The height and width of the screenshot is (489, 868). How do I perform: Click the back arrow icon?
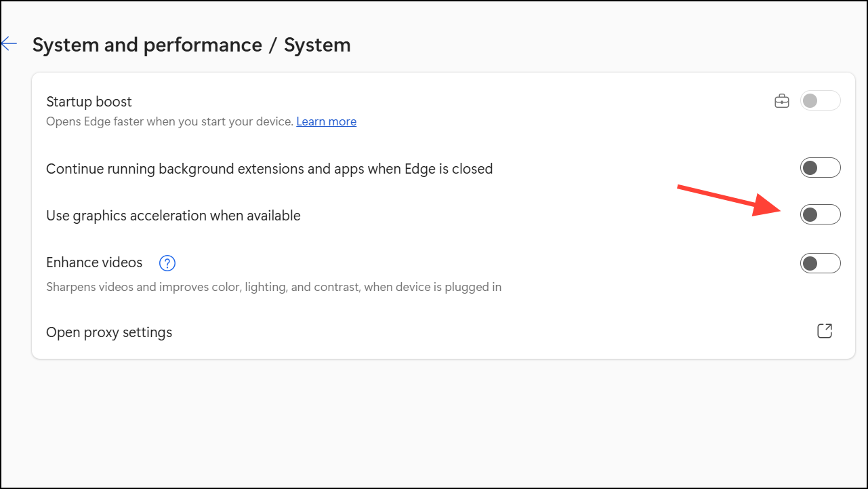9,44
